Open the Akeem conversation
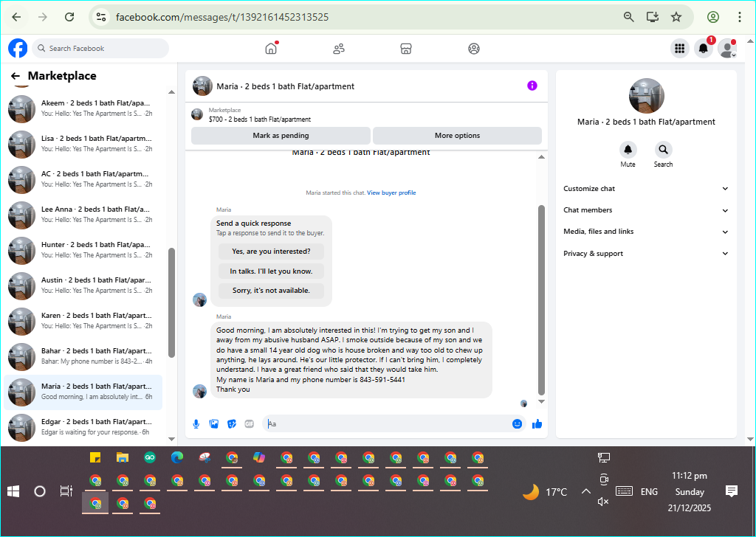Viewport: 756px width, 537px height. 83,108
